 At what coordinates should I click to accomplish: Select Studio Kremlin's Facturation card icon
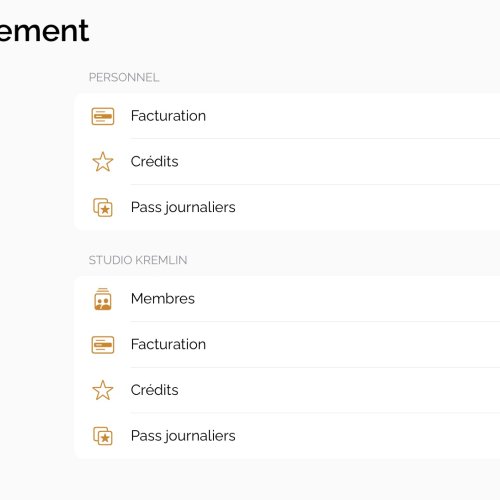point(103,344)
